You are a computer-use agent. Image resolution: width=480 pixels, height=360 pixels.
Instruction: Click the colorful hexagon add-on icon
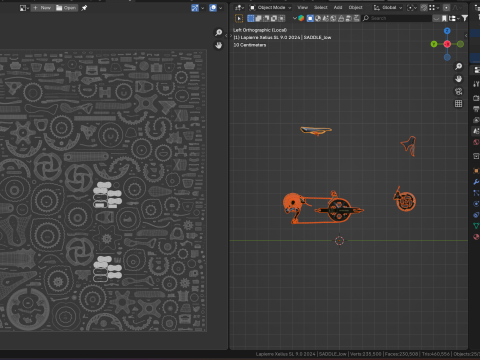[x=301, y=18]
